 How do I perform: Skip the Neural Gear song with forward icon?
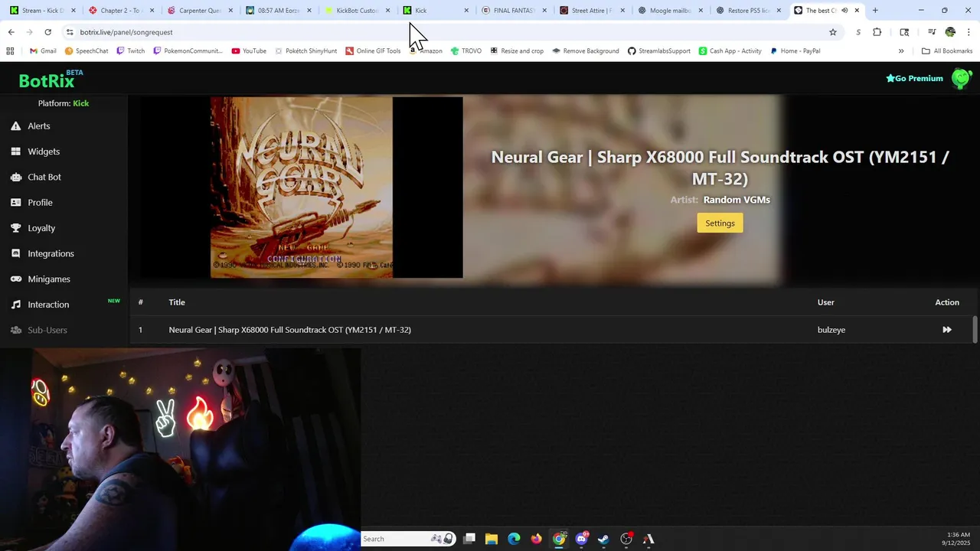(947, 330)
